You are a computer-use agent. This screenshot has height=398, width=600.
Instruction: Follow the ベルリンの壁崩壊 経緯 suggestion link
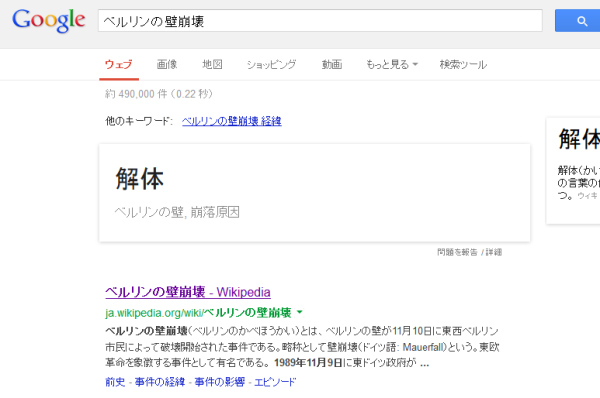(x=232, y=121)
